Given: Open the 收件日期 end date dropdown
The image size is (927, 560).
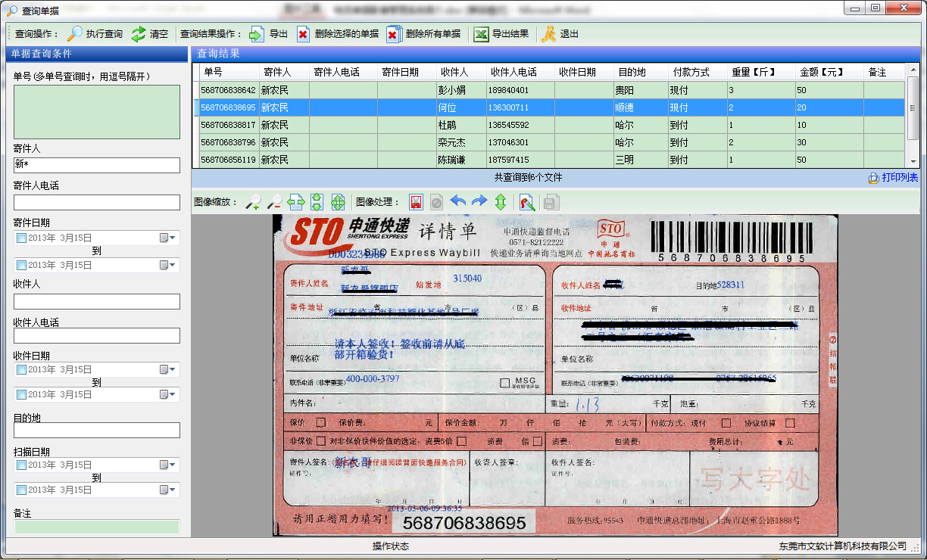Looking at the screenshot, I should (x=167, y=395).
